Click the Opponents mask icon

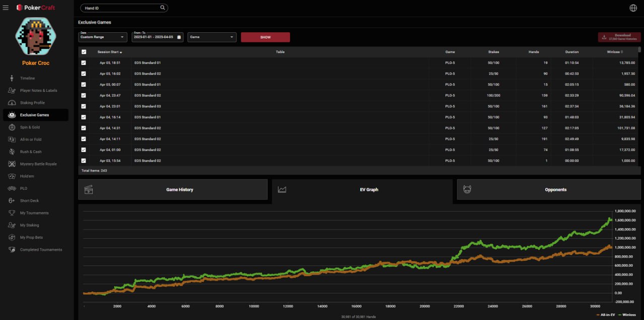pos(467,190)
